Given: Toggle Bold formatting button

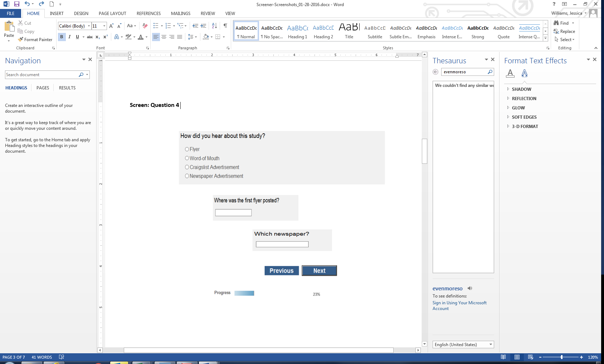Looking at the screenshot, I should tap(62, 37).
